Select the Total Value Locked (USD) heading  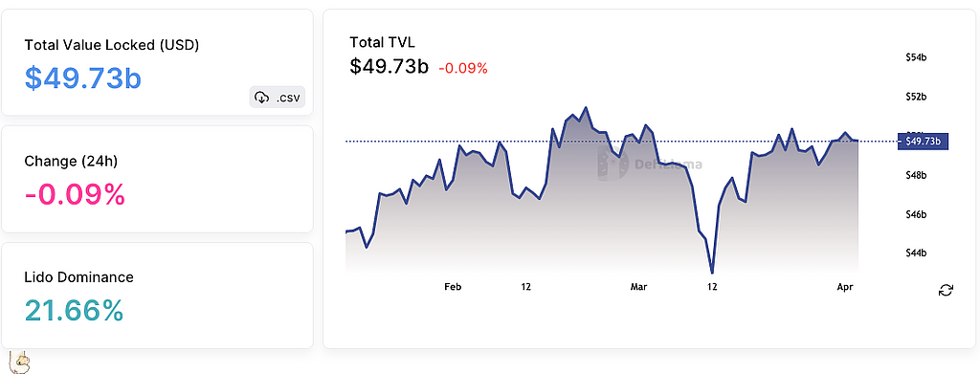tap(111, 45)
